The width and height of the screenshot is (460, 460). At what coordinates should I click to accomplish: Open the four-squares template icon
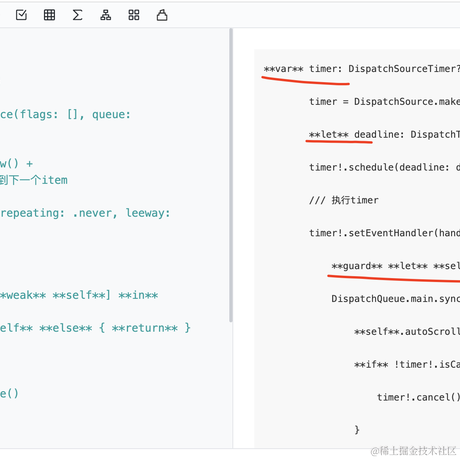pos(134,15)
